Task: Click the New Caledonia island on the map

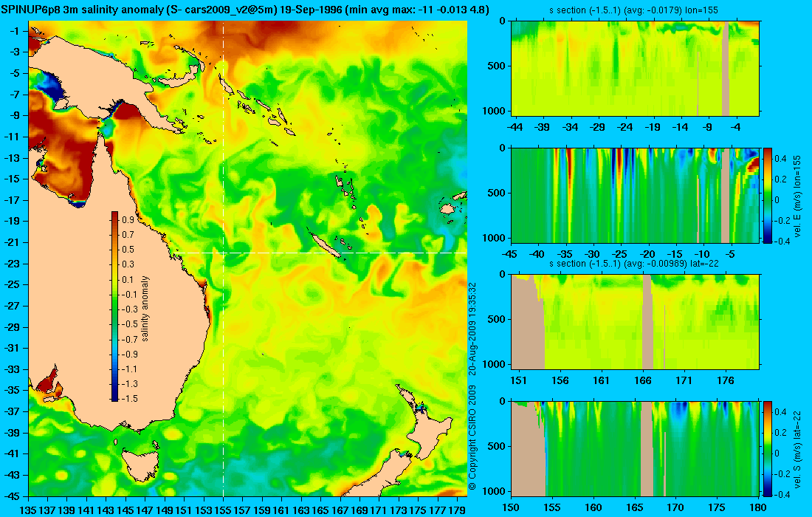Action: 326,244
